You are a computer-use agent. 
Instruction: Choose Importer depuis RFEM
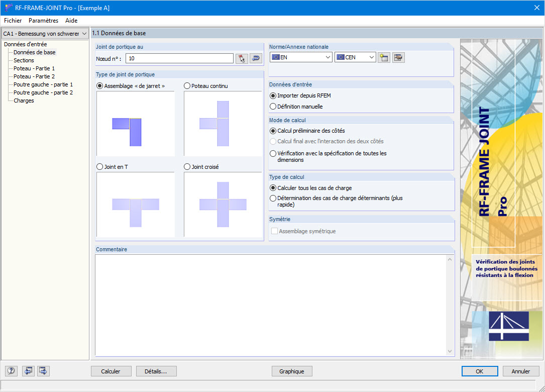(300, 95)
